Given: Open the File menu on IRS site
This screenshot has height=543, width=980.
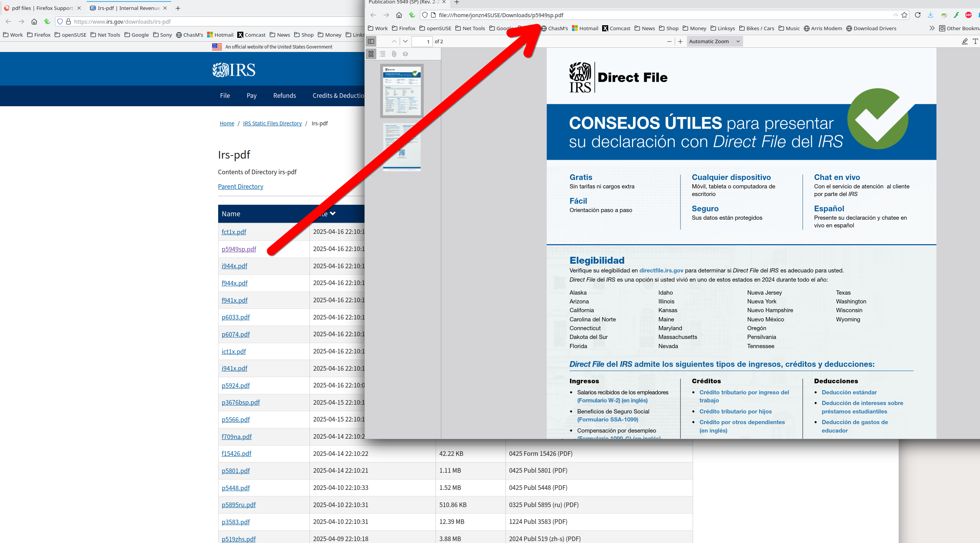Looking at the screenshot, I should [225, 96].
